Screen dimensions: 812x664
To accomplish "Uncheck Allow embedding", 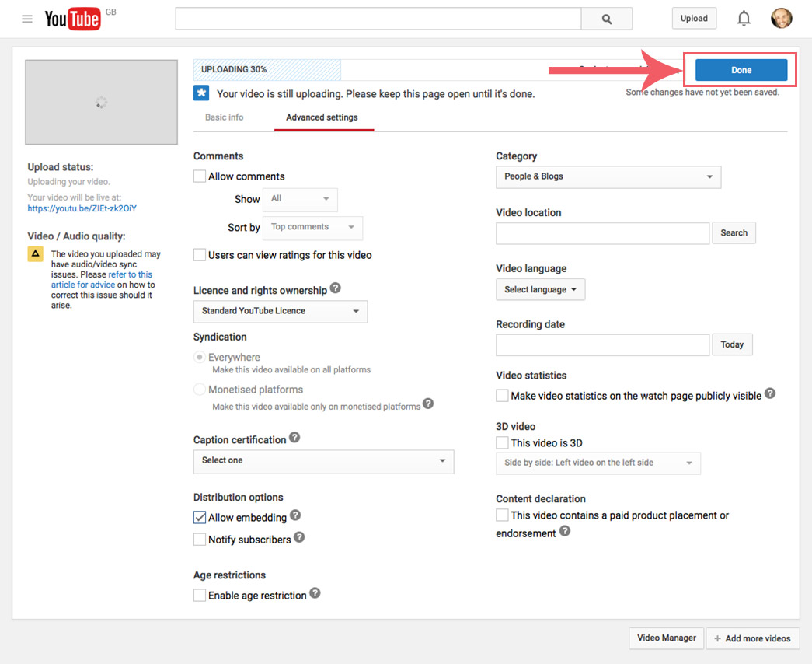I will click(x=200, y=517).
